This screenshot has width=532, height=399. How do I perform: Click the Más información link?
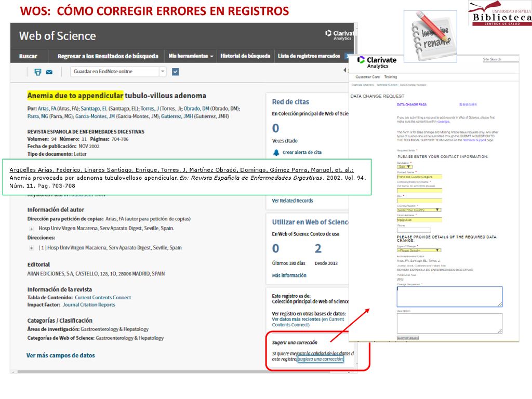click(289, 275)
